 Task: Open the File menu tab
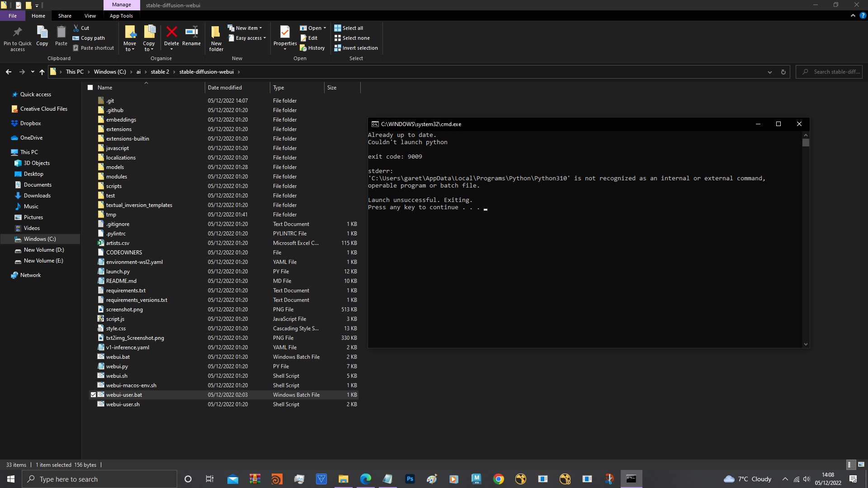click(x=13, y=15)
